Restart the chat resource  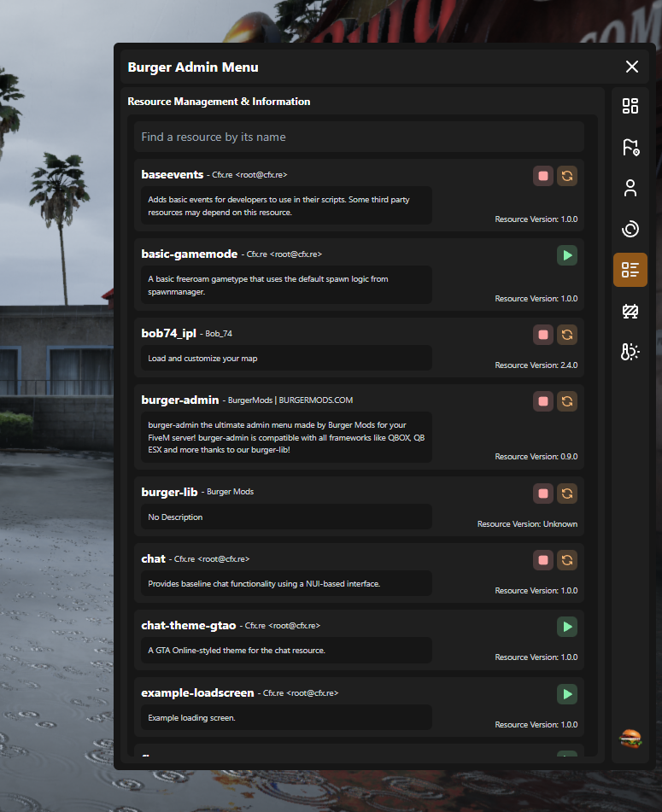[567, 560]
